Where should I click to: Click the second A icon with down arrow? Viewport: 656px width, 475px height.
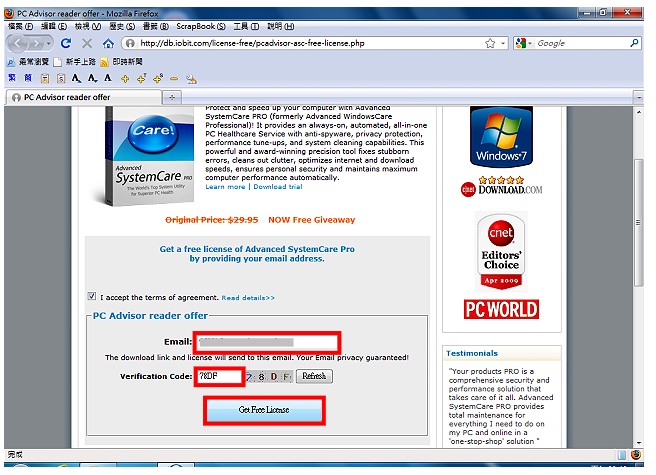tap(92, 78)
